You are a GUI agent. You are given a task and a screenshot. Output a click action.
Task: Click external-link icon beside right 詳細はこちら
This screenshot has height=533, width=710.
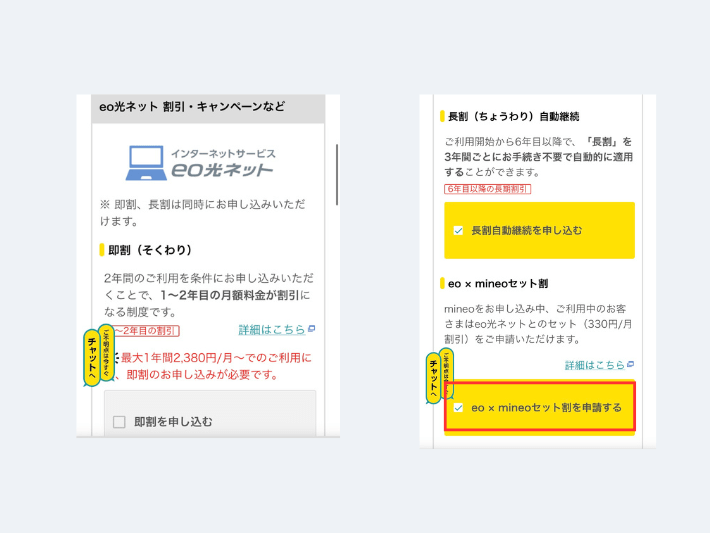click(630, 364)
